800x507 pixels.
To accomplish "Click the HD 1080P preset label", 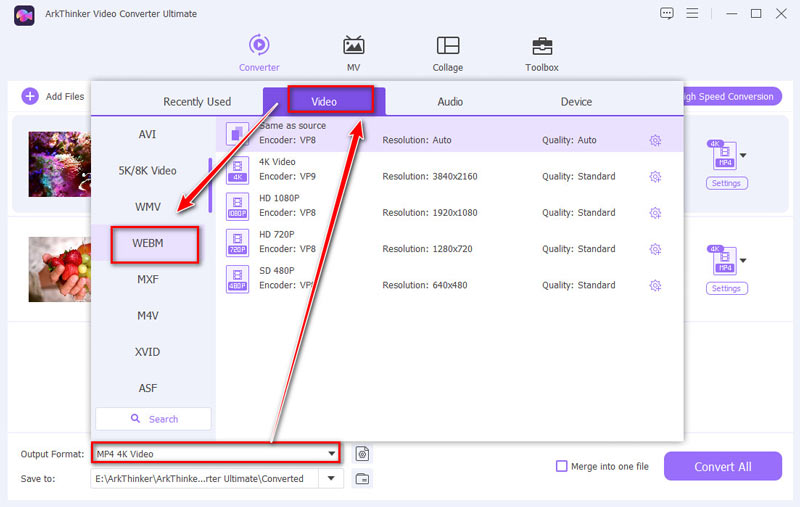I will [279, 198].
